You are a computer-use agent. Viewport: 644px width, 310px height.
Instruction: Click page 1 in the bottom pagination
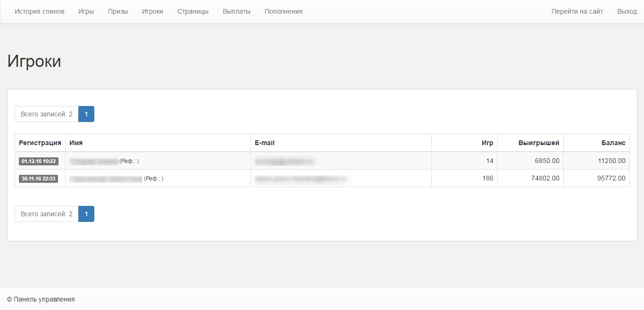click(x=86, y=214)
